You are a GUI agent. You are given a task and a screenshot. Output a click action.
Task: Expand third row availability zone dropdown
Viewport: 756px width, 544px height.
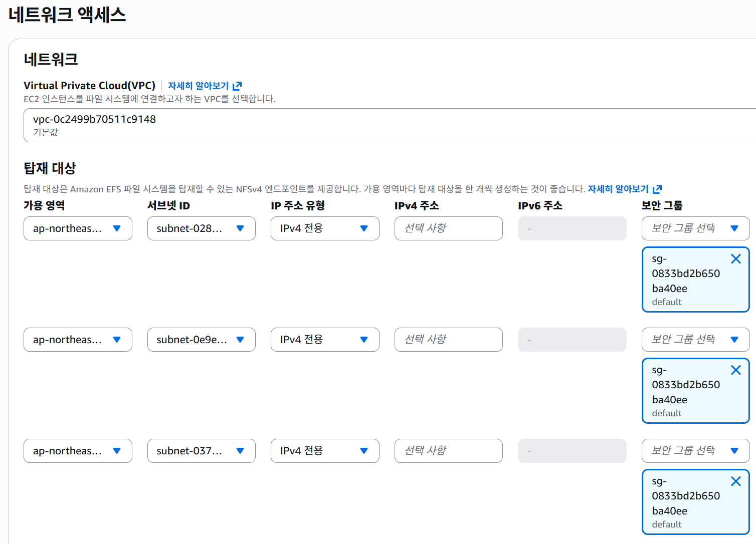click(x=78, y=451)
